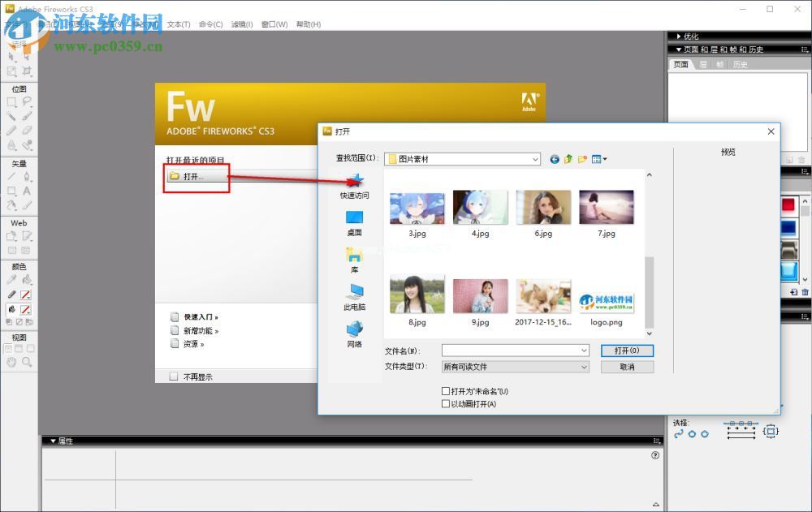Click the 打开(O) button in the dialog
The image size is (812, 512).
[626, 350]
